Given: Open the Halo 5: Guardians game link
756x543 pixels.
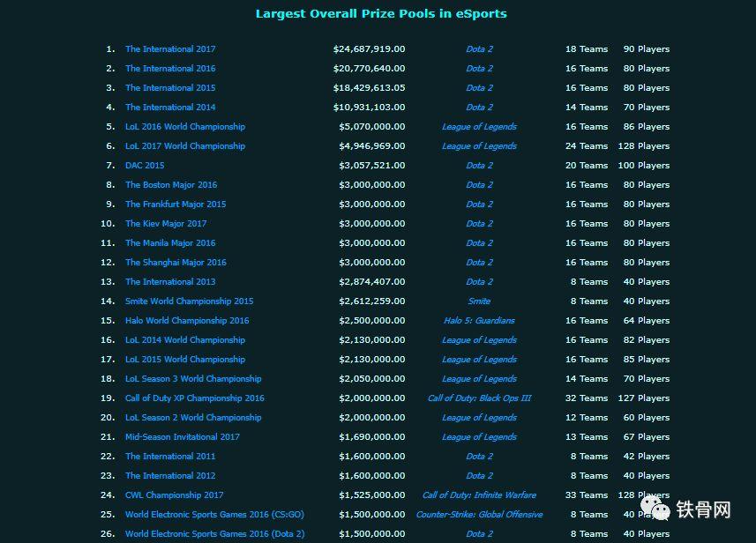Looking at the screenshot, I should (479, 320).
